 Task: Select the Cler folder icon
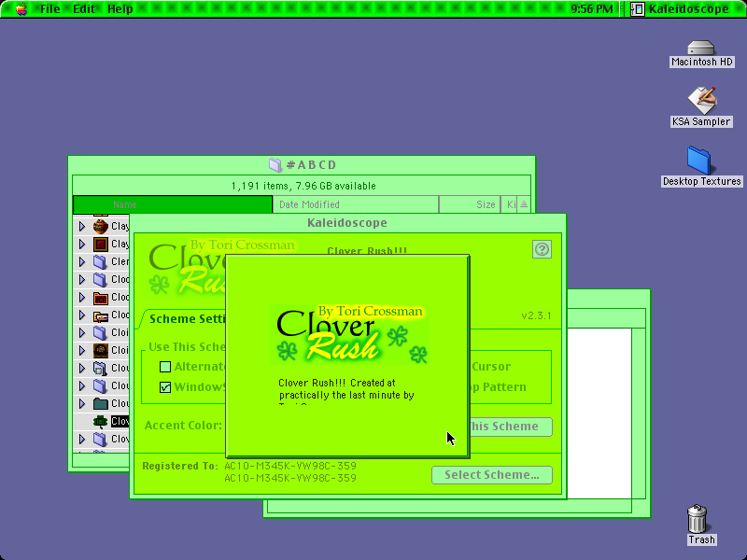tap(101, 262)
